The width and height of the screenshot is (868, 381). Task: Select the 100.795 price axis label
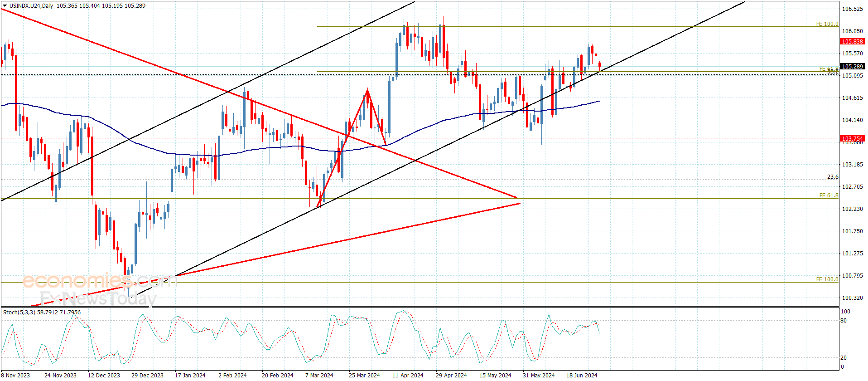pyautogui.click(x=852, y=276)
